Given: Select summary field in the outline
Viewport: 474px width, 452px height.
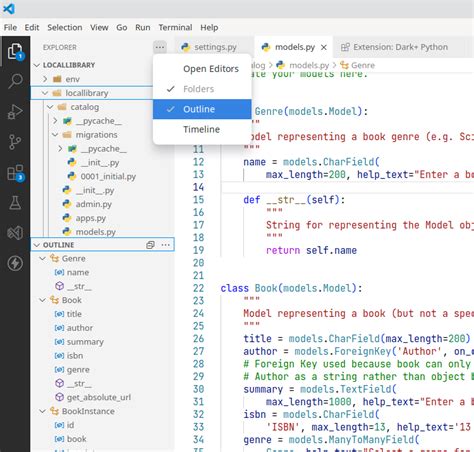Looking at the screenshot, I should (x=85, y=342).
